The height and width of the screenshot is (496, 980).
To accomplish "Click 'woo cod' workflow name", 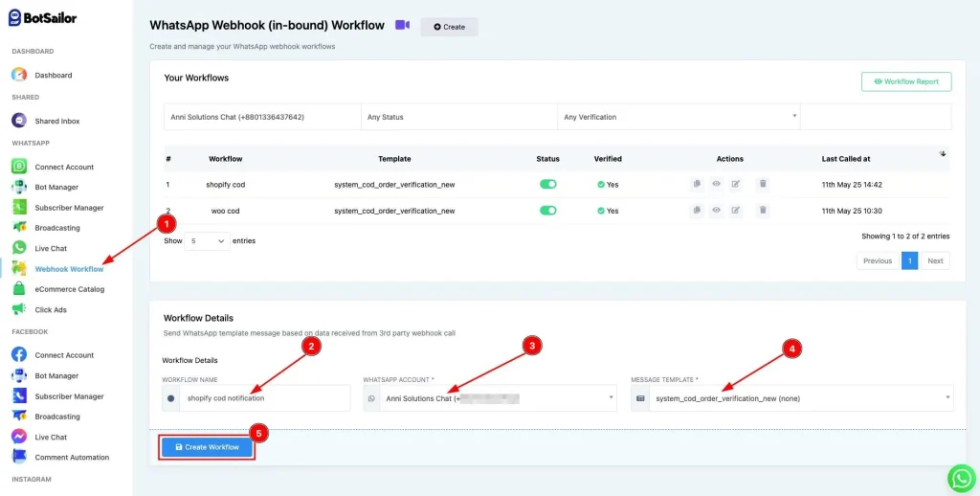I will tap(226, 211).
